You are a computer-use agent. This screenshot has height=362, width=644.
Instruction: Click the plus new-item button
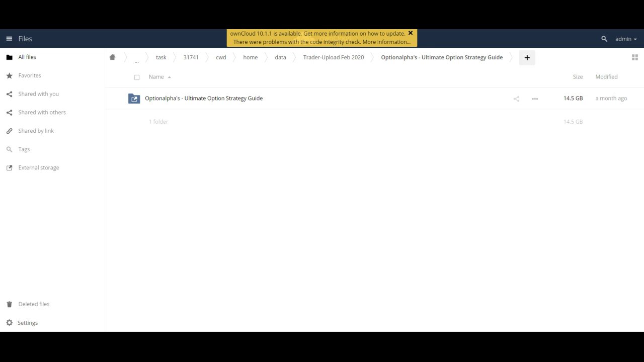[x=527, y=57]
